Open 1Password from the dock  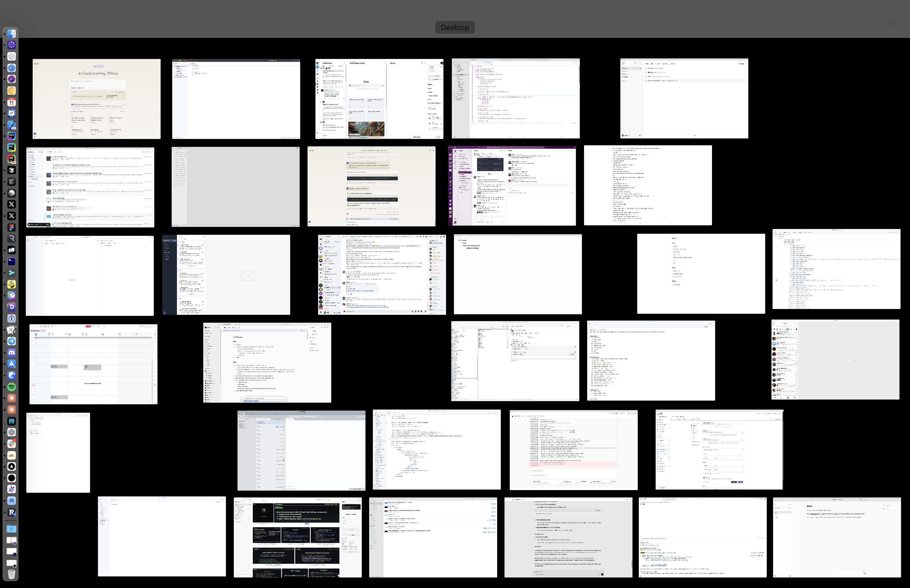coord(12,318)
